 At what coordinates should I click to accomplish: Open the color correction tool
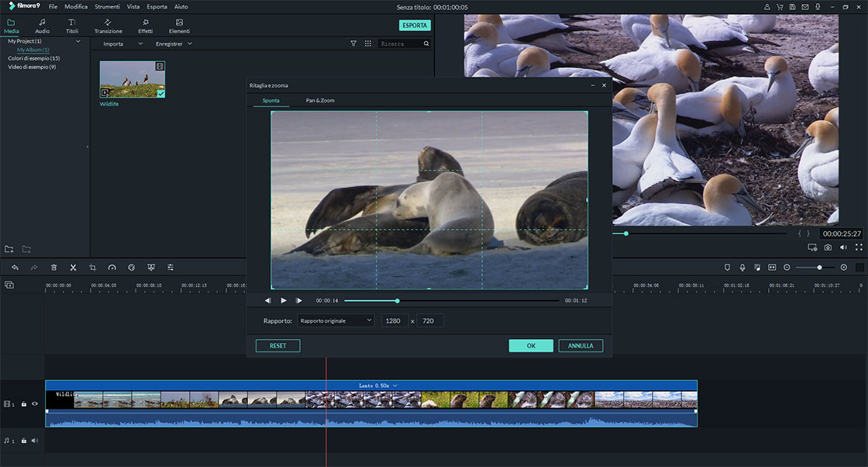[131, 268]
